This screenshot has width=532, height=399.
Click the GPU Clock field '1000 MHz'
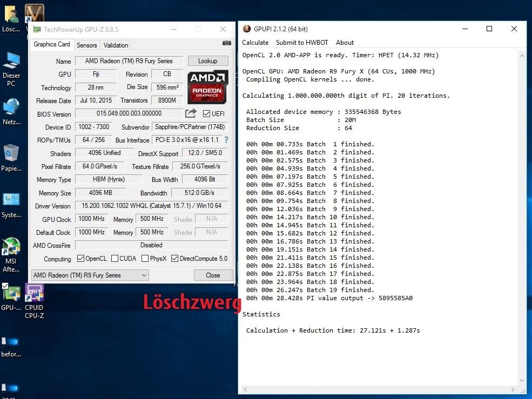click(92, 219)
